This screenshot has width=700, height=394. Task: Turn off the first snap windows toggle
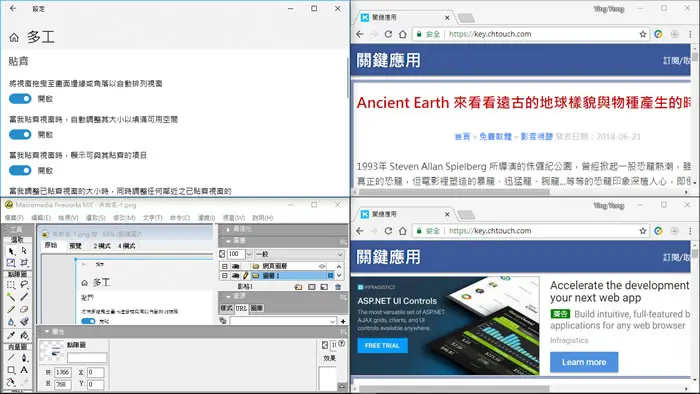[20, 99]
